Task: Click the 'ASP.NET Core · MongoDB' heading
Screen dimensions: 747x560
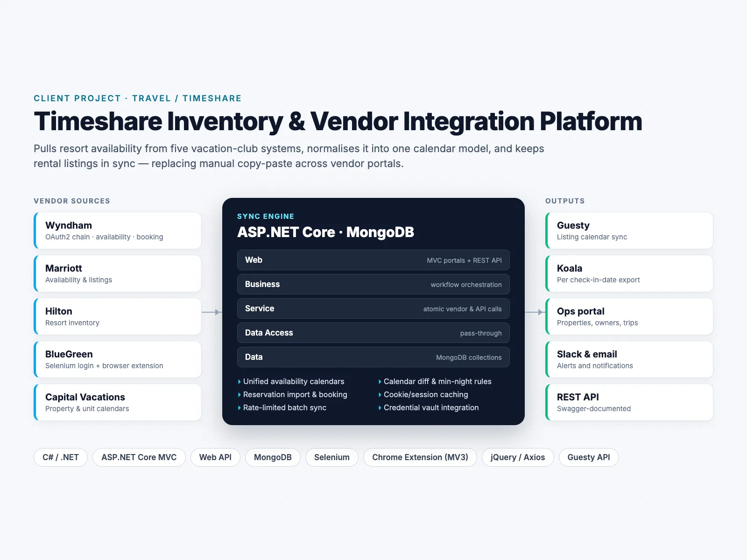Action: pos(326,232)
